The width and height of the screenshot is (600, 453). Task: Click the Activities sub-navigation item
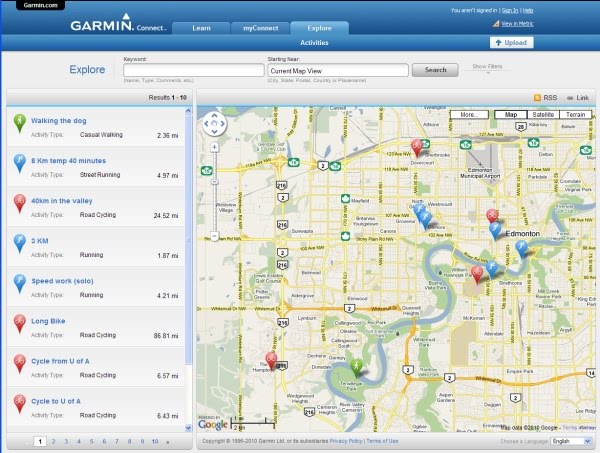[x=314, y=43]
